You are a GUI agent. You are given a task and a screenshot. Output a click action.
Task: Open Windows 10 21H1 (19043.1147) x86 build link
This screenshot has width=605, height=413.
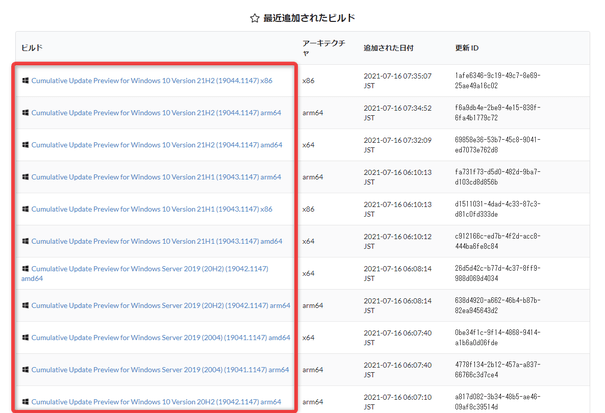152,209
